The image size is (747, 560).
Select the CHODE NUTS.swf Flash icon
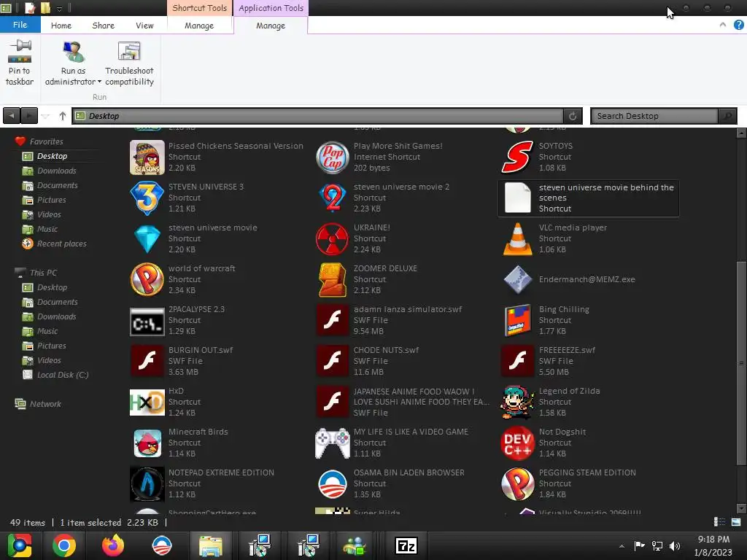pos(333,361)
